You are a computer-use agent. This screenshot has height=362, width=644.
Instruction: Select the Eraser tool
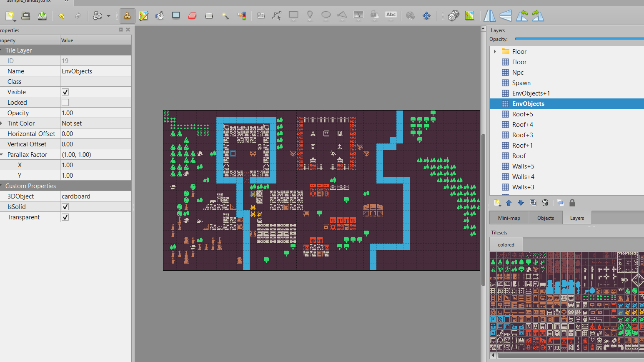193,16
